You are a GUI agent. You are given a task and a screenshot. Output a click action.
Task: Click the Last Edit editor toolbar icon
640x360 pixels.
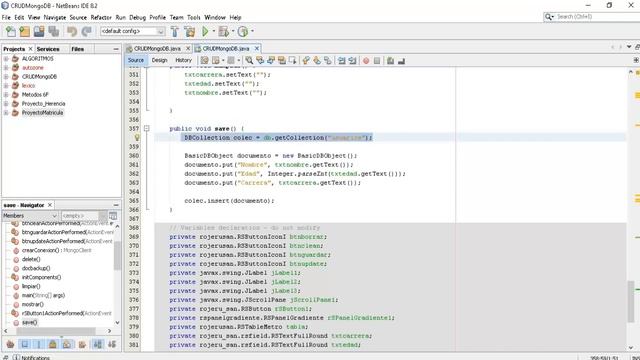pos(204,60)
